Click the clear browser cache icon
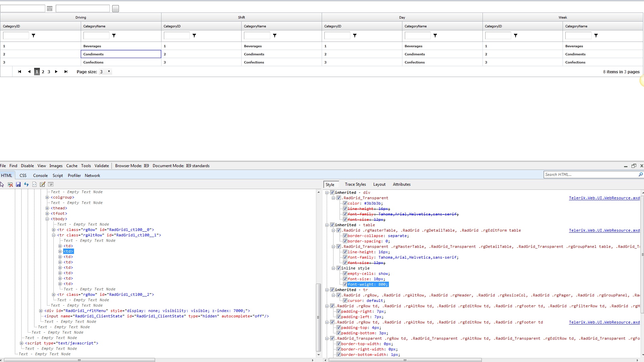 click(x=10, y=184)
